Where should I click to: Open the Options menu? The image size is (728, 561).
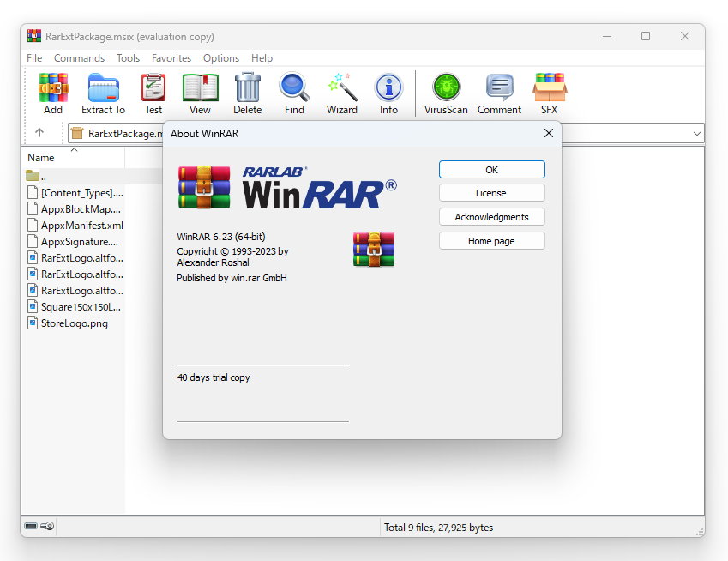click(x=221, y=57)
